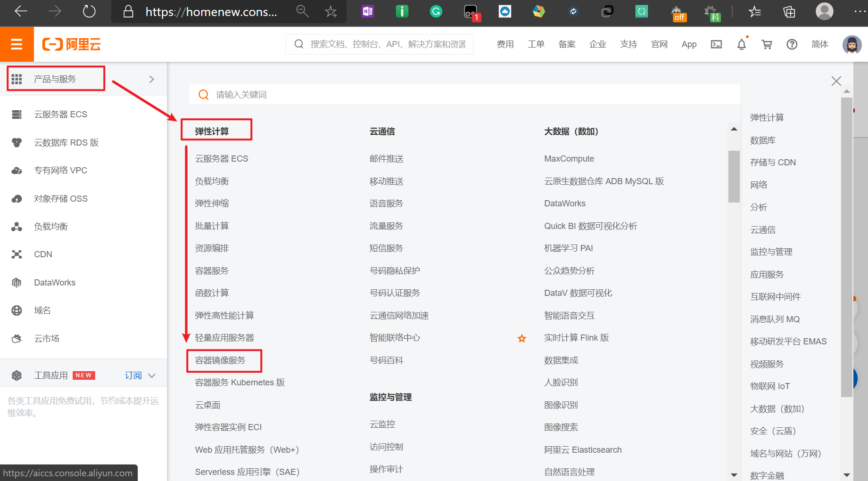868x481 pixels.
Task: Click the 订阅 link in 工具应用
Action: tap(133, 375)
